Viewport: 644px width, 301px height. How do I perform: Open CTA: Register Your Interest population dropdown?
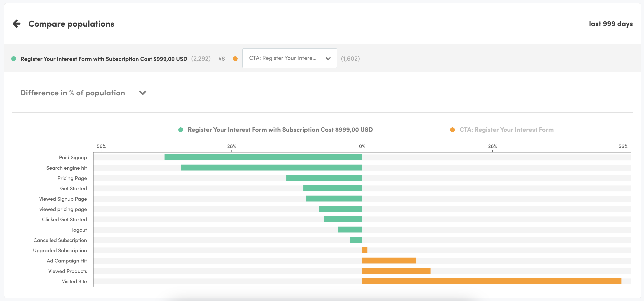point(290,58)
